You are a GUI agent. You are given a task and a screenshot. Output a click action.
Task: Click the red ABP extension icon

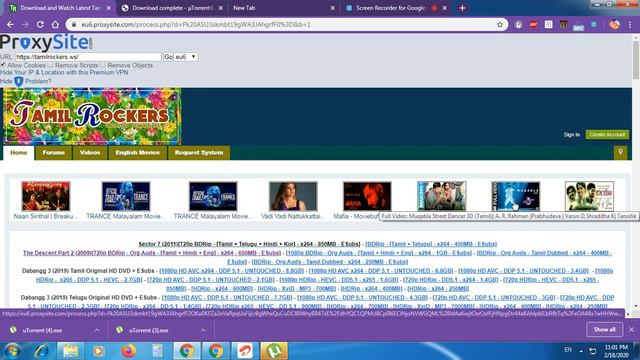[x=533, y=24]
